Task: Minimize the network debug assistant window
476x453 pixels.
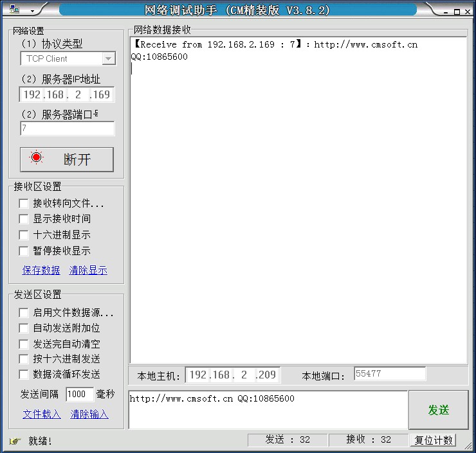Action: point(446,12)
